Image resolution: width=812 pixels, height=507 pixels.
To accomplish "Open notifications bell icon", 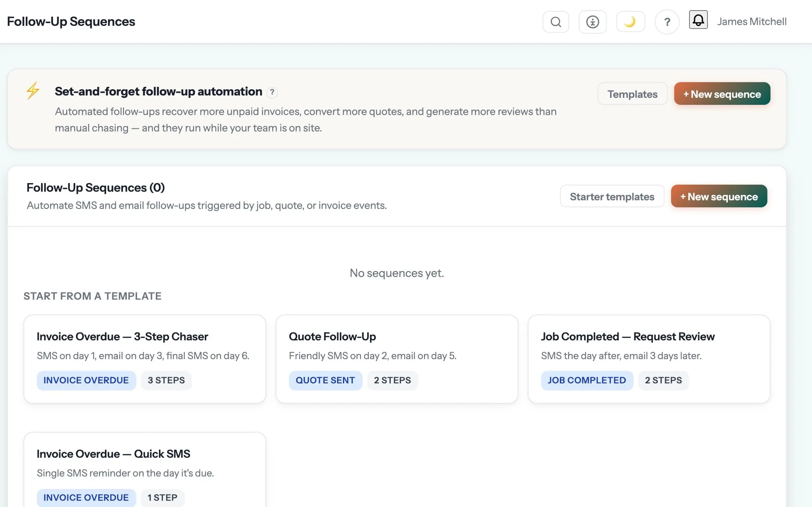I will pos(698,20).
